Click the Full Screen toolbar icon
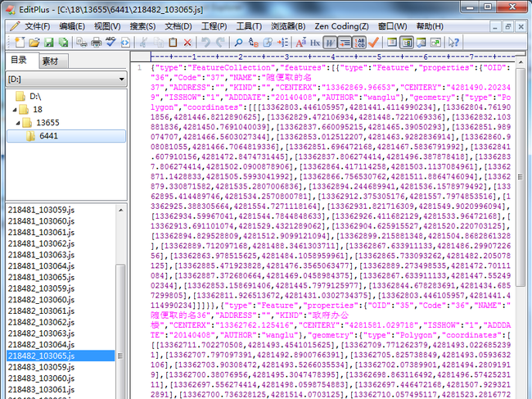Image resolution: width=532 pixels, height=399 pixels. (435, 43)
